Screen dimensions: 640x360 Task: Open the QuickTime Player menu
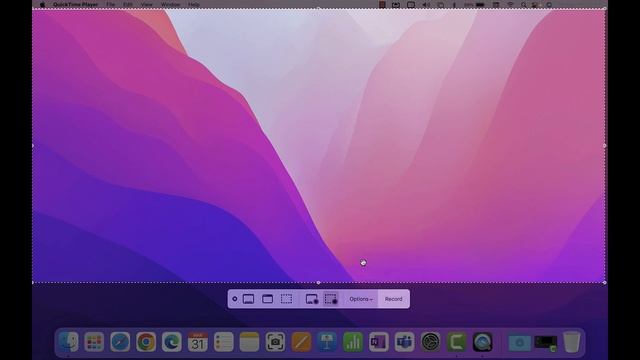[x=76, y=5]
